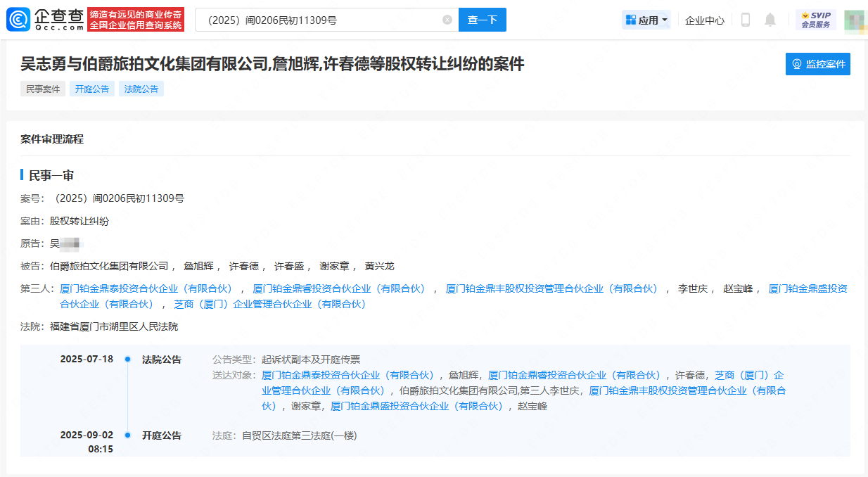Viewport: 868px width, 477px height.
Task: Click the case number search field
Action: pos(320,20)
